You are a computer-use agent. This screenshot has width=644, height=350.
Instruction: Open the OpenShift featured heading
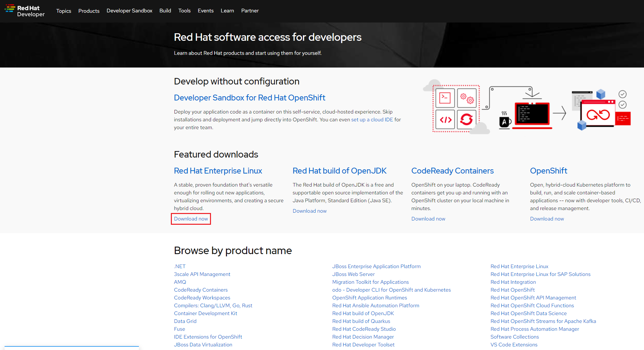coord(548,171)
